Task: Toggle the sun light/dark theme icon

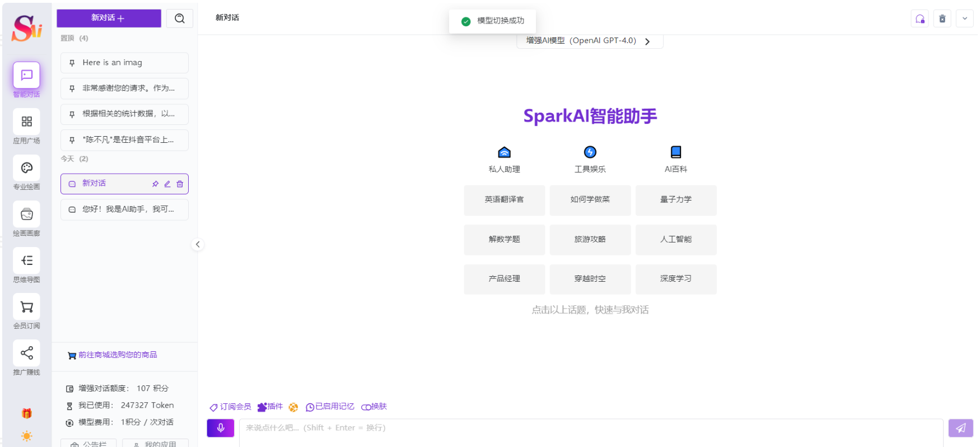Action: pyautogui.click(x=26, y=436)
